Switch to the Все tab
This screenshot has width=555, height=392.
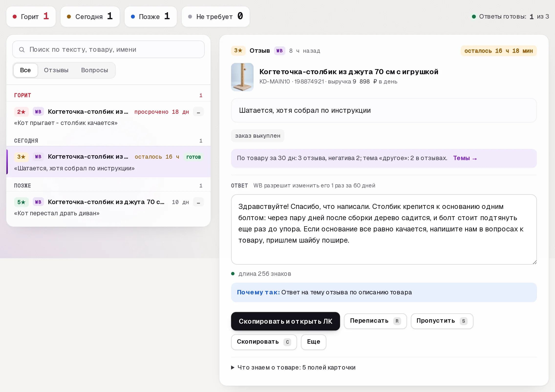[25, 70]
